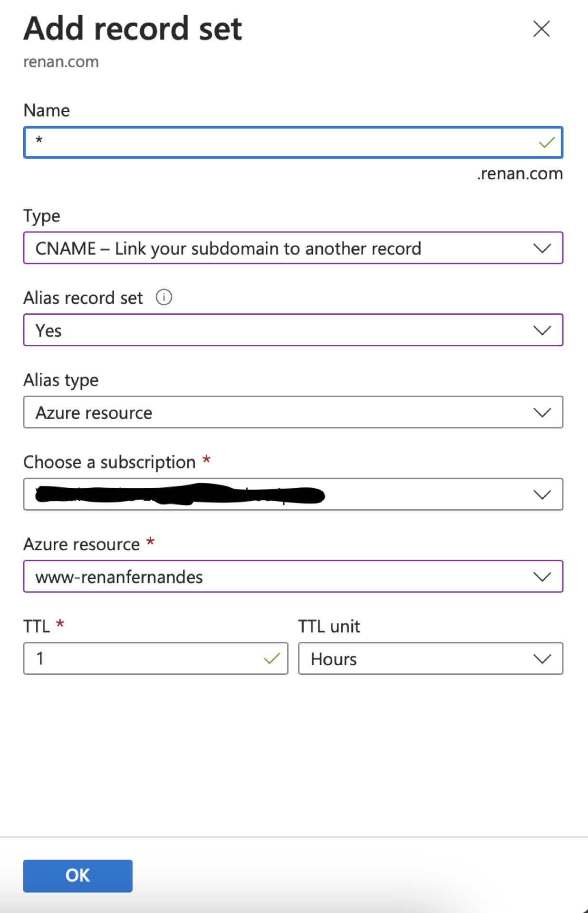Click the chevron on Azure resource field
Screen dimensions: 588x913
[x=542, y=577]
